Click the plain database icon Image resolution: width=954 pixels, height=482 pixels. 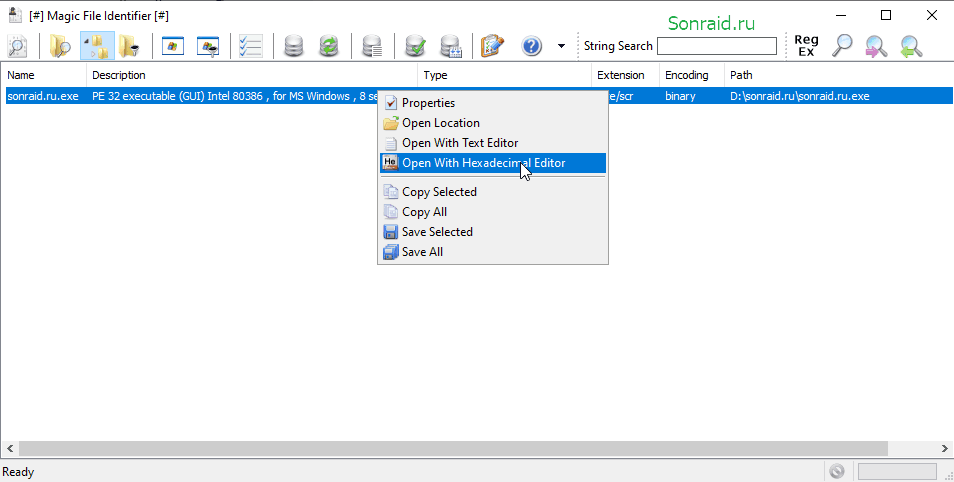pos(294,46)
